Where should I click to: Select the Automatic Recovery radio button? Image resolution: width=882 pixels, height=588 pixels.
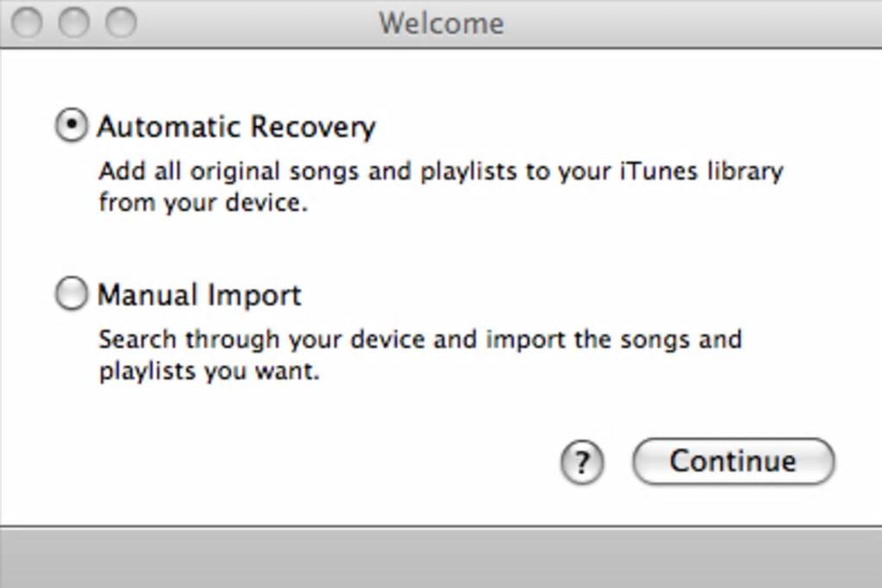click(x=71, y=126)
